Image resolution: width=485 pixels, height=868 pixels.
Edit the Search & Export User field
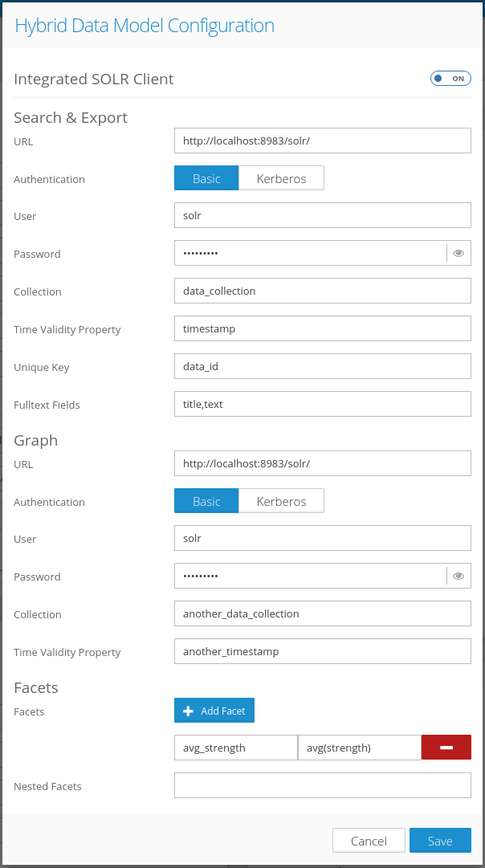322,215
